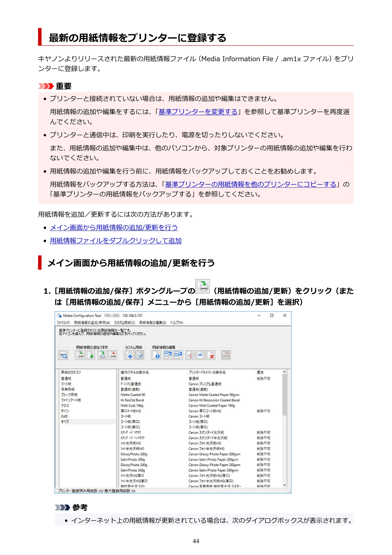The height and width of the screenshot is (555, 392).
Task: Click the import file icon with green down arrow
Action: 91,355
